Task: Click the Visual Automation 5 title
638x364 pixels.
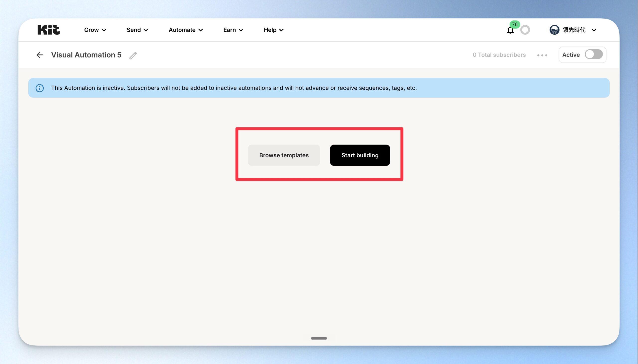Action: click(x=86, y=55)
